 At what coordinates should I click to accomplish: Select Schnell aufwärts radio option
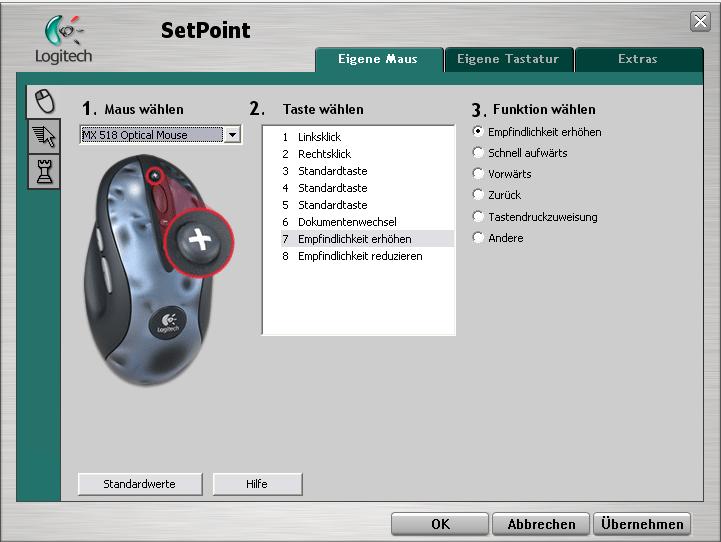[478, 152]
